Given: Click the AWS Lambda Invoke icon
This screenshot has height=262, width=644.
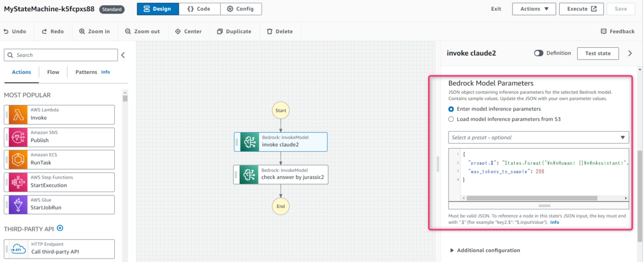Looking at the screenshot, I should [18, 114].
